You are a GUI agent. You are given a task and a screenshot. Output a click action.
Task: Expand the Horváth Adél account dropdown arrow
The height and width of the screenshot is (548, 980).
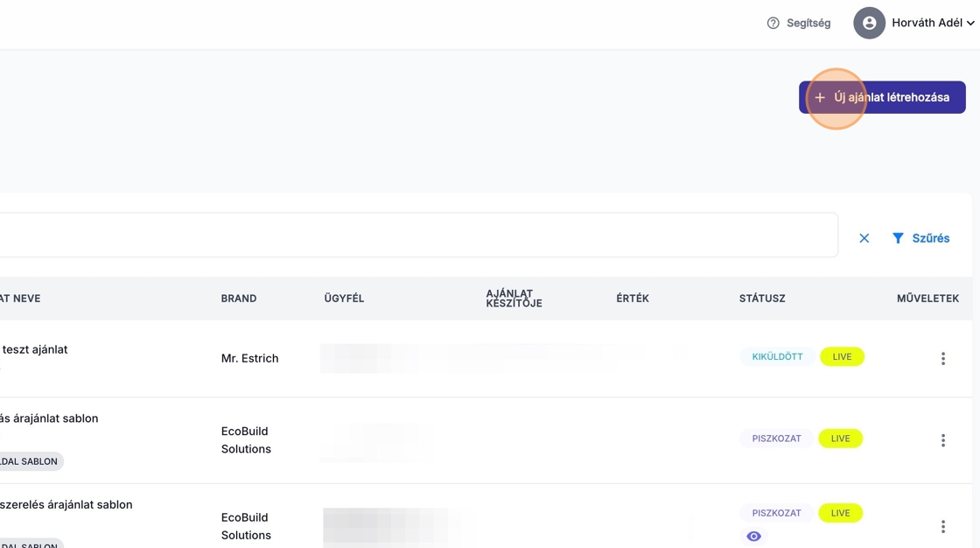(x=970, y=24)
